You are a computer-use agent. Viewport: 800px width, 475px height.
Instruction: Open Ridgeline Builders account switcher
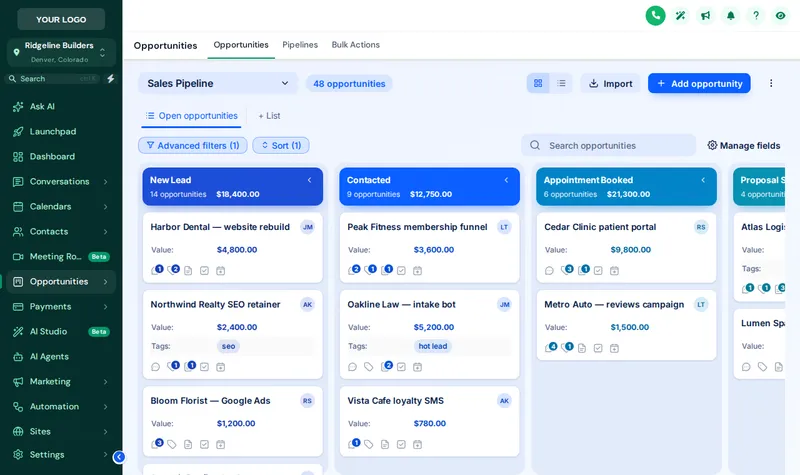[61, 52]
